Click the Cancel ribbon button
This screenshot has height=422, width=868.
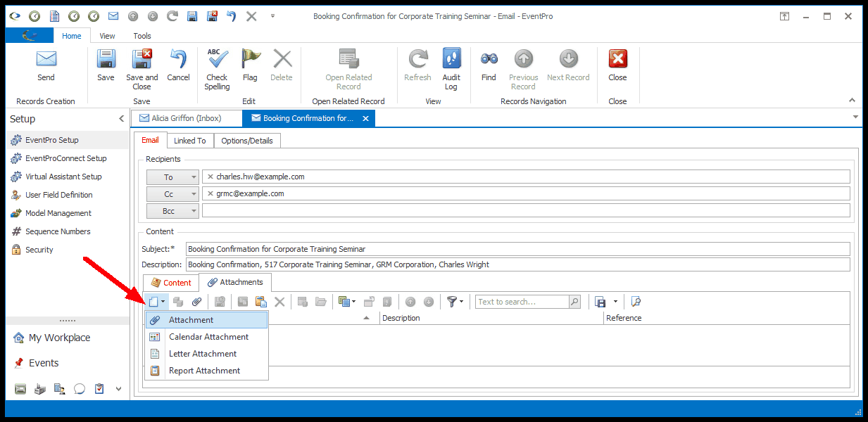(178, 65)
